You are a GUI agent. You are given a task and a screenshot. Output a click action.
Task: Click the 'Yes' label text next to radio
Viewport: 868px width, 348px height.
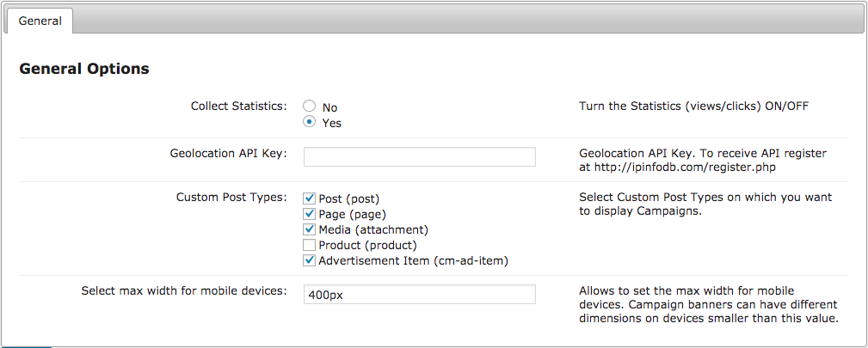[x=332, y=124]
